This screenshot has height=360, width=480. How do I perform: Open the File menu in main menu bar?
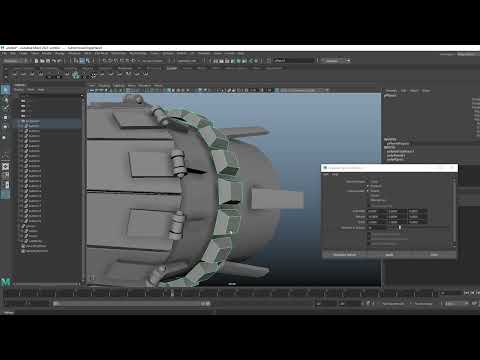click(x=4, y=53)
